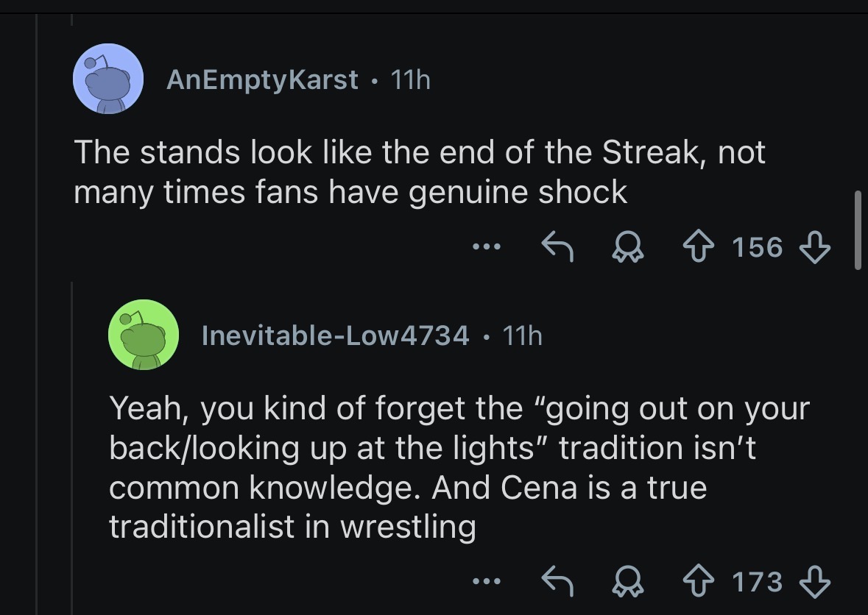Open AnEmptyKarst's user profile link
Screen dimensions: 868x615
(x=262, y=79)
